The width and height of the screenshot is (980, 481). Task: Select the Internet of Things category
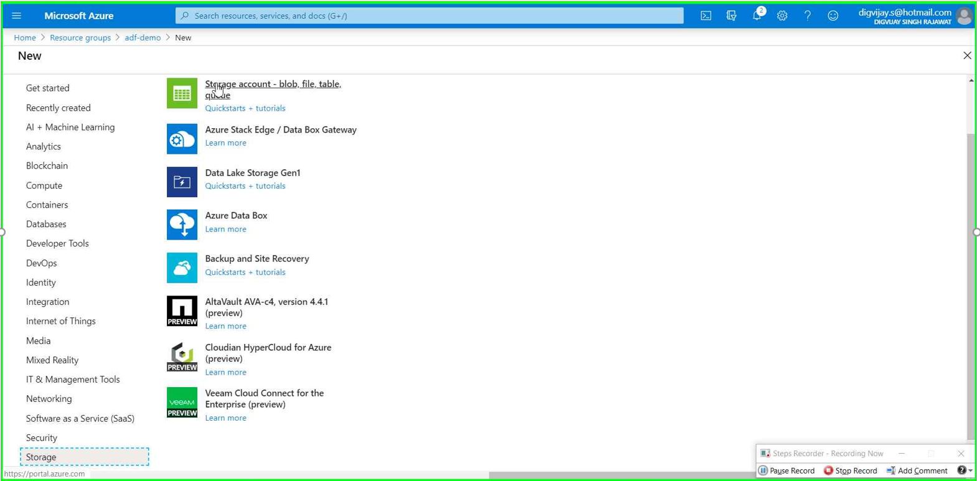[x=61, y=321]
